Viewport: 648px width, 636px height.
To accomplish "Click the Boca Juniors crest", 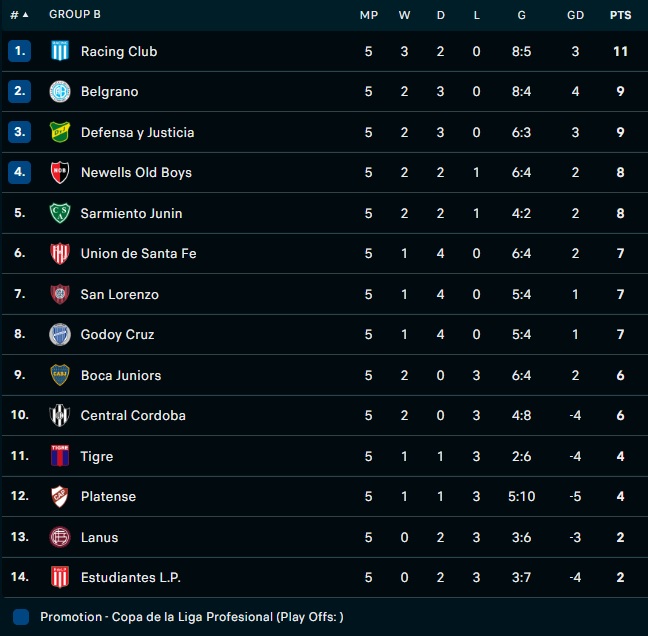I will 60,375.
